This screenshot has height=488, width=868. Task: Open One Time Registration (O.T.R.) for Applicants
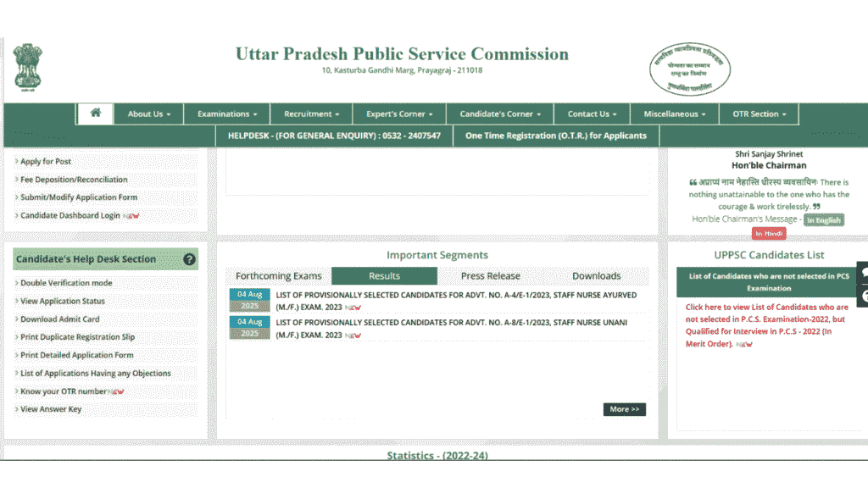556,136
